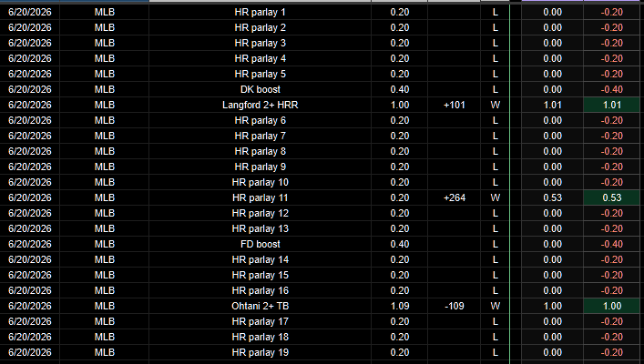Viewport: 644px width, 364px height.
Task: Select the "HR parlay 3" cell
Action: tap(260, 43)
